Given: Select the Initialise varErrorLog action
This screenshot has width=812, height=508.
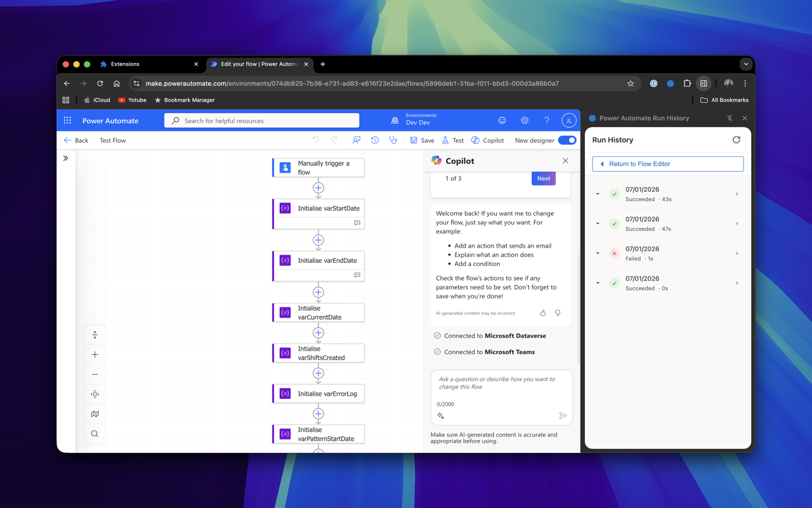Looking at the screenshot, I should [318, 394].
